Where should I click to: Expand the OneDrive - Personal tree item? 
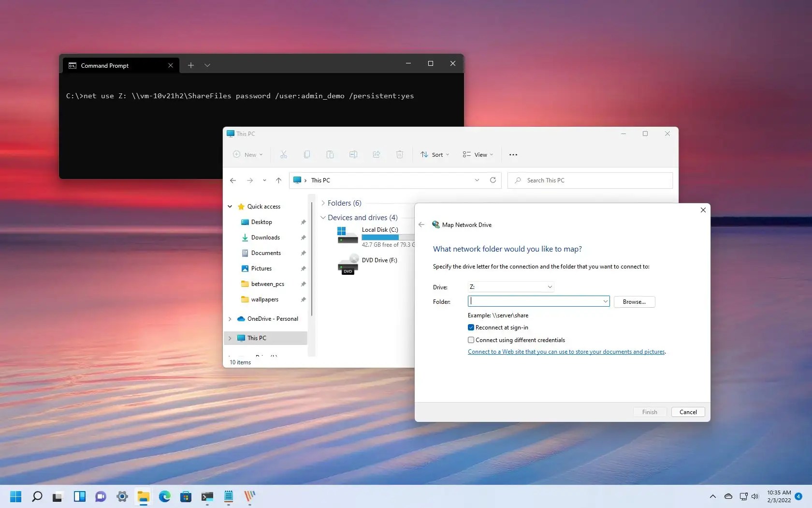click(230, 319)
